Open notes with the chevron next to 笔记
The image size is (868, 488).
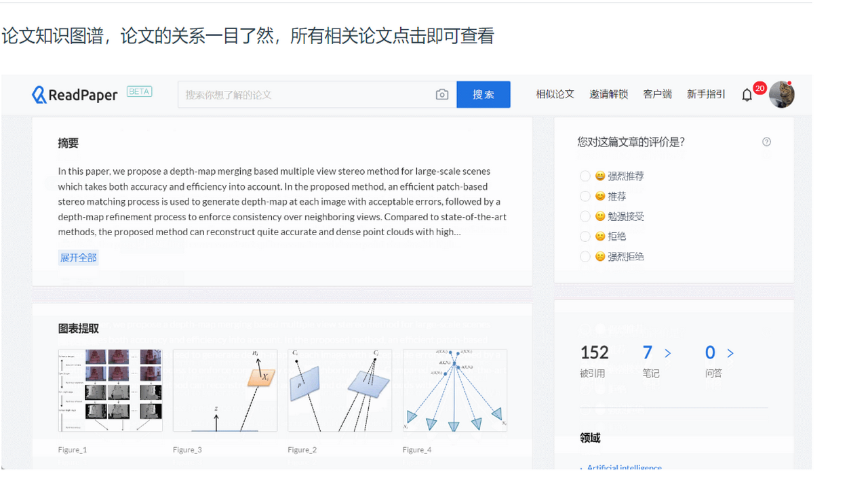pyautogui.click(x=667, y=352)
